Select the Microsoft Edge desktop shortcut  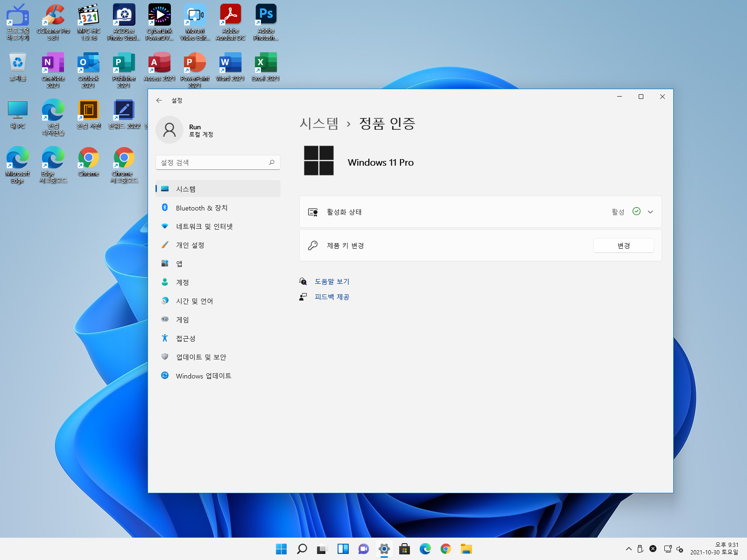(18, 165)
